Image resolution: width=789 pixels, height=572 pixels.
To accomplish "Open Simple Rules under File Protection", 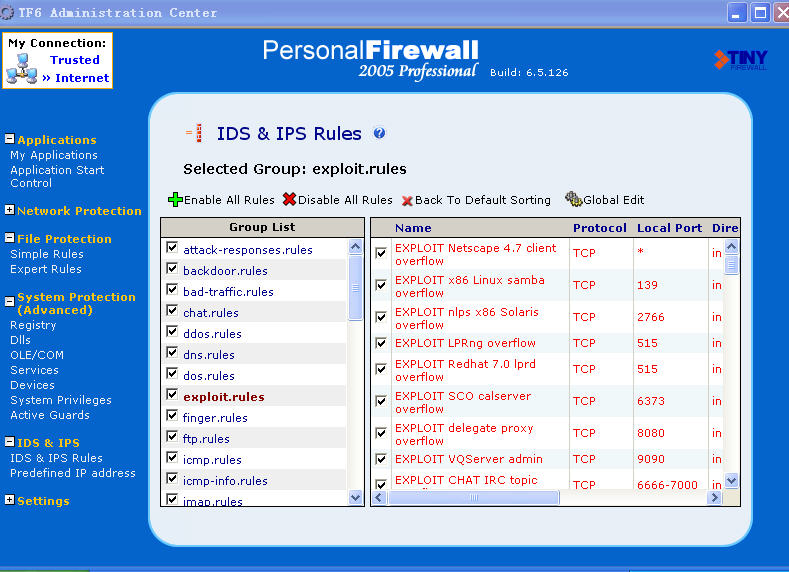I will click(47, 254).
